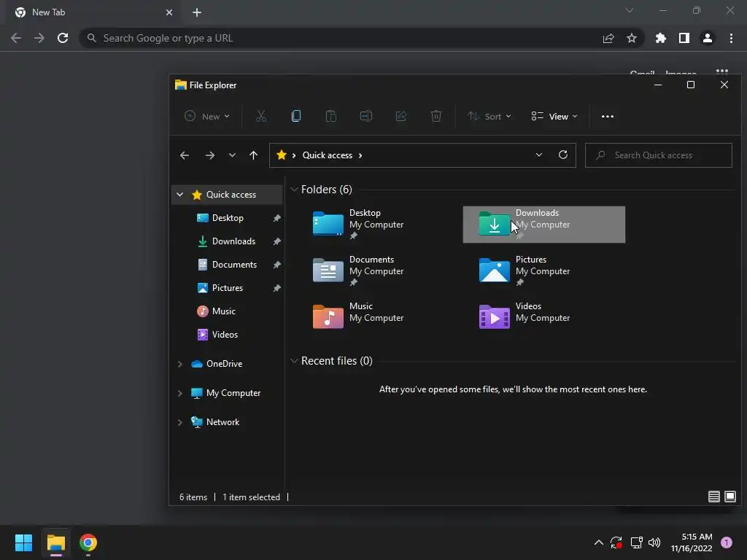Open the New dropdown in File Explorer
The width and height of the screenshot is (747, 560).
[x=207, y=116]
